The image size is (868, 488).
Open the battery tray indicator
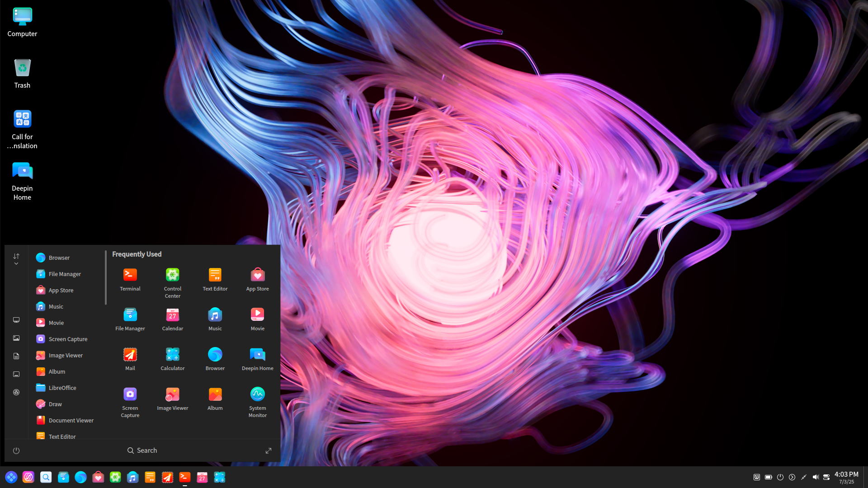pyautogui.click(x=769, y=477)
